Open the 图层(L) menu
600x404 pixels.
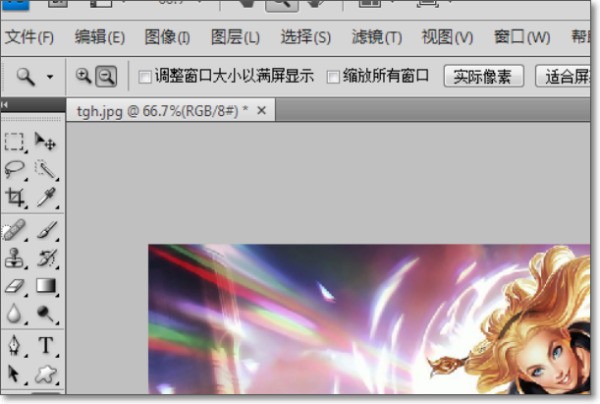tap(235, 37)
